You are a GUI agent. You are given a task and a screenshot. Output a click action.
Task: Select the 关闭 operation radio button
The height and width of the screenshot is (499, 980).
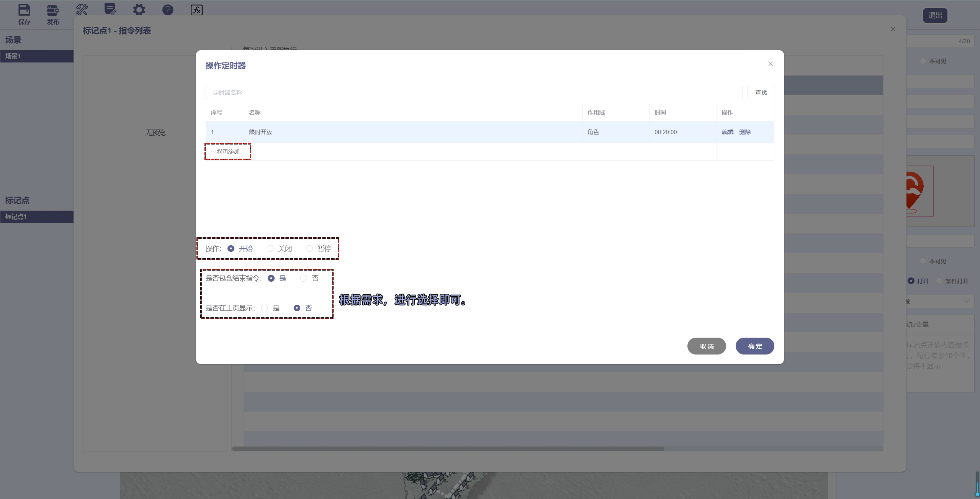270,249
